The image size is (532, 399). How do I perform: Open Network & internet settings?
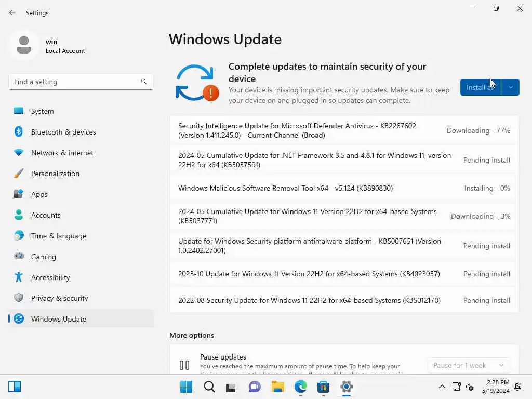tap(81, 153)
